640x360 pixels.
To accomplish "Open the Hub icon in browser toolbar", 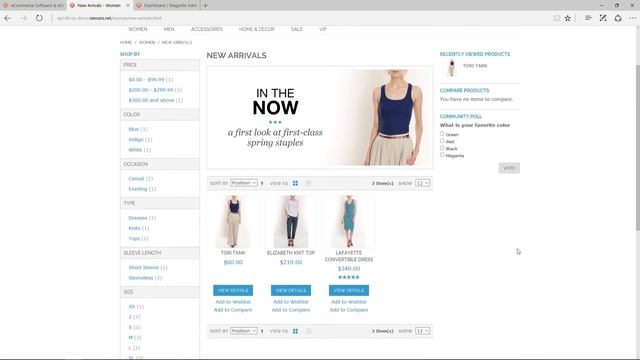I will tap(588, 18).
